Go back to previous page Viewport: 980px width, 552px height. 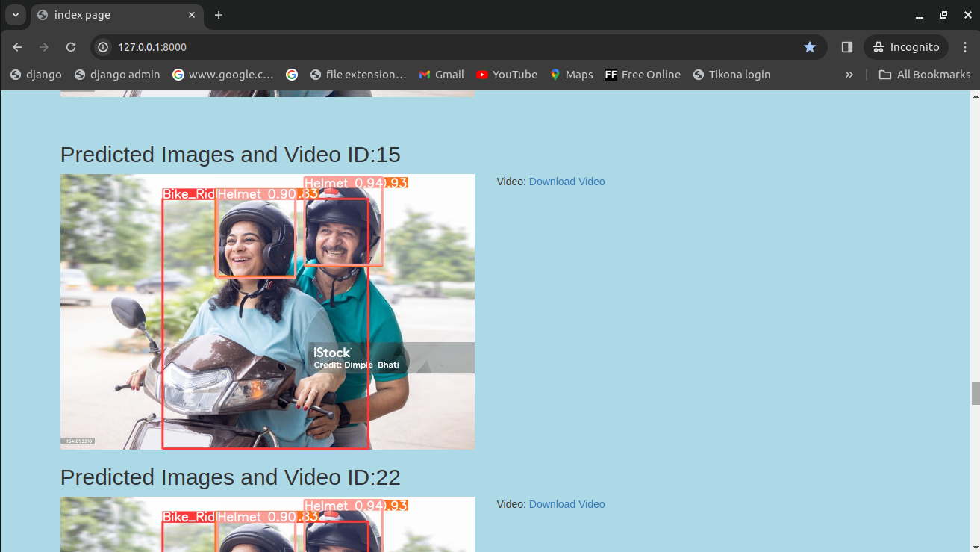point(17,47)
